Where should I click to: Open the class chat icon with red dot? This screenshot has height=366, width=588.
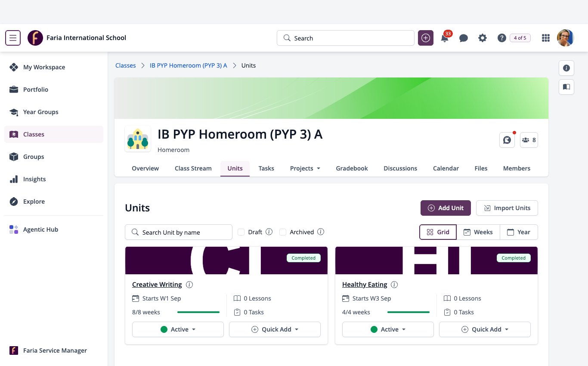(507, 140)
